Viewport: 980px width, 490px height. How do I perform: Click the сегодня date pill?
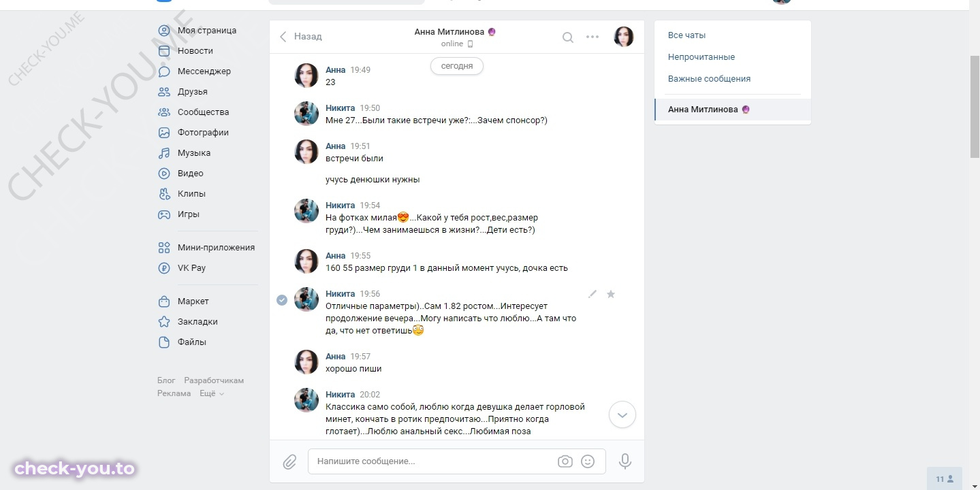click(457, 66)
